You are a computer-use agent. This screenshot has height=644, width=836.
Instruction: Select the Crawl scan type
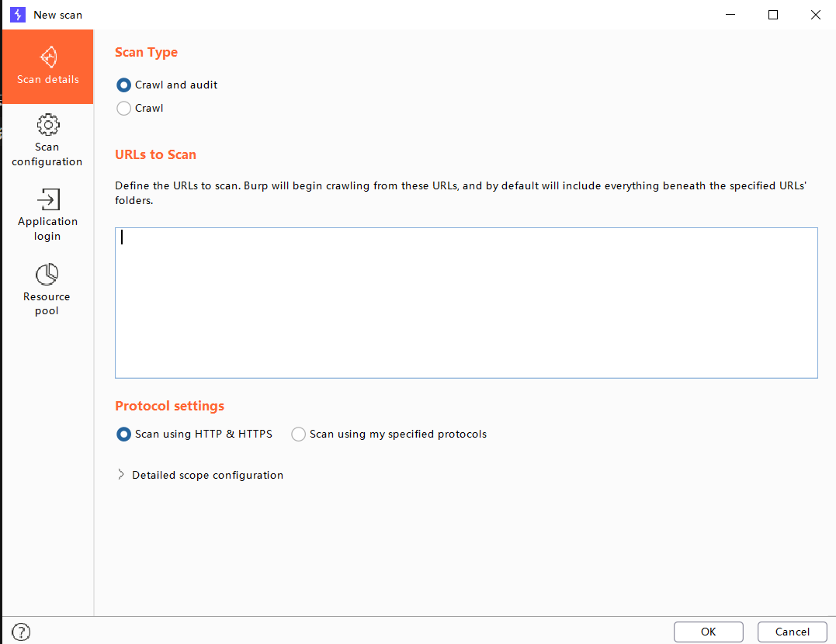(123, 108)
